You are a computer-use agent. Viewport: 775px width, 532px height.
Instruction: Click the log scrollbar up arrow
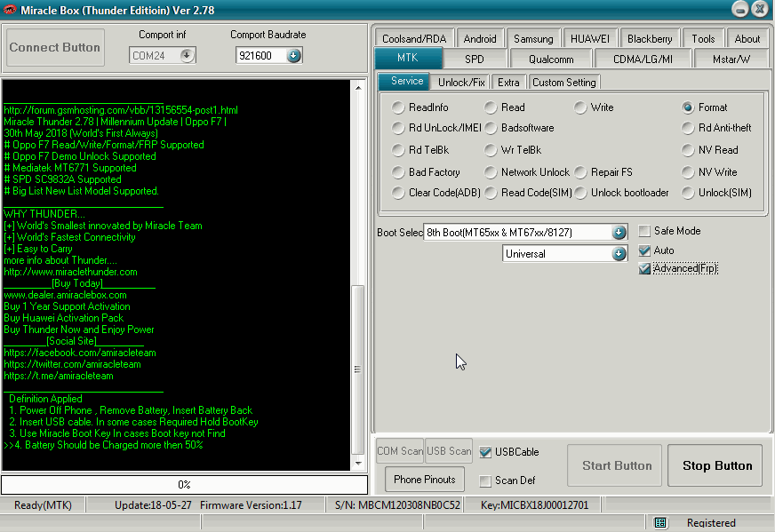click(358, 88)
